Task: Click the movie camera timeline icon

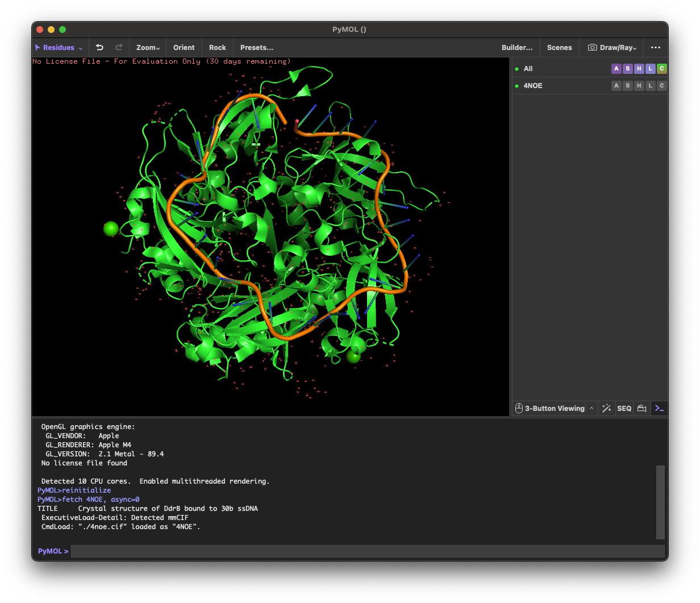Action: tap(642, 408)
